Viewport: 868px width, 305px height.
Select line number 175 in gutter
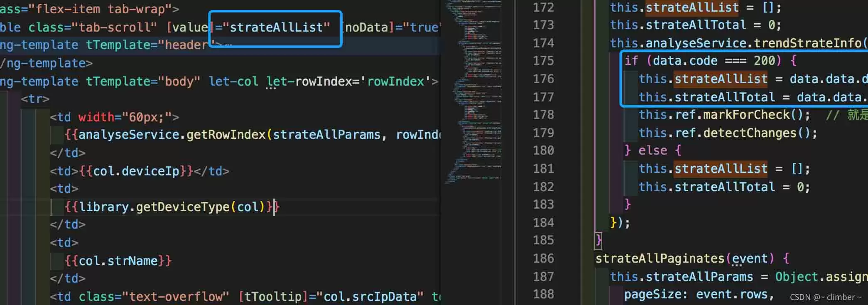[x=543, y=61]
